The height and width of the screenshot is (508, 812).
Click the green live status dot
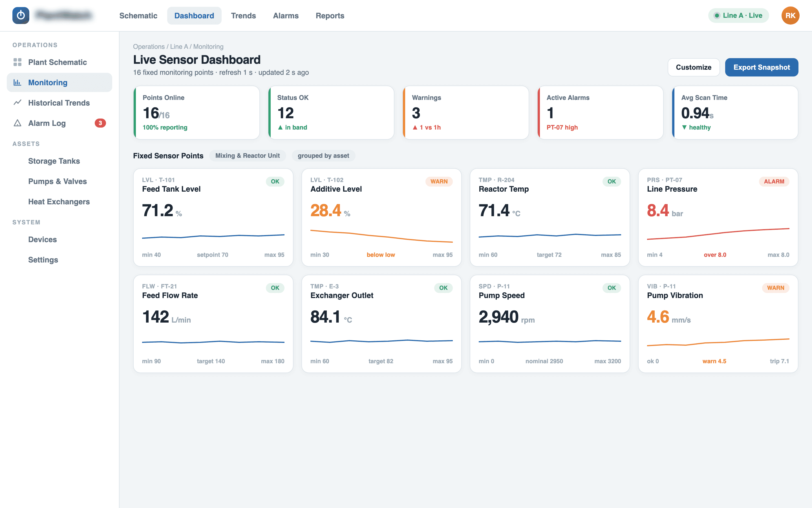(x=717, y=16)
